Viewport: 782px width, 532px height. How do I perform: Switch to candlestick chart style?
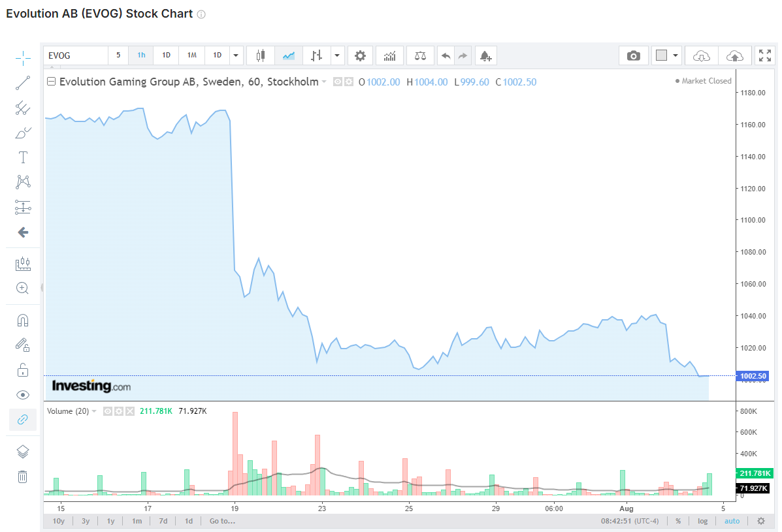tap(260, 55)
